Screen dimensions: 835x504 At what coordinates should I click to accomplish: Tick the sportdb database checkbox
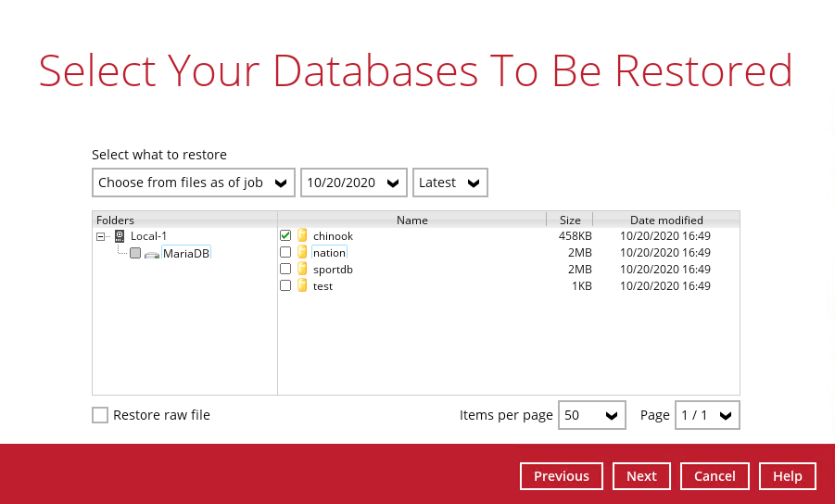point(285,270)
